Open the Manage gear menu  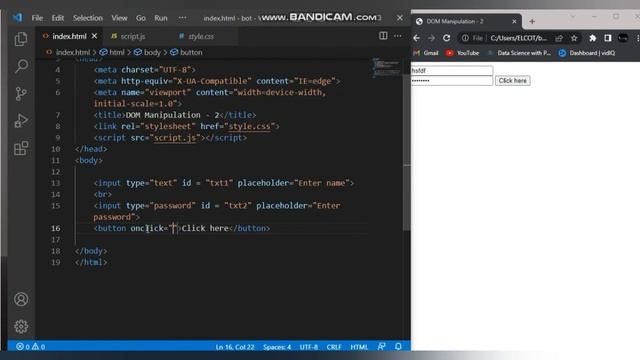21,326
